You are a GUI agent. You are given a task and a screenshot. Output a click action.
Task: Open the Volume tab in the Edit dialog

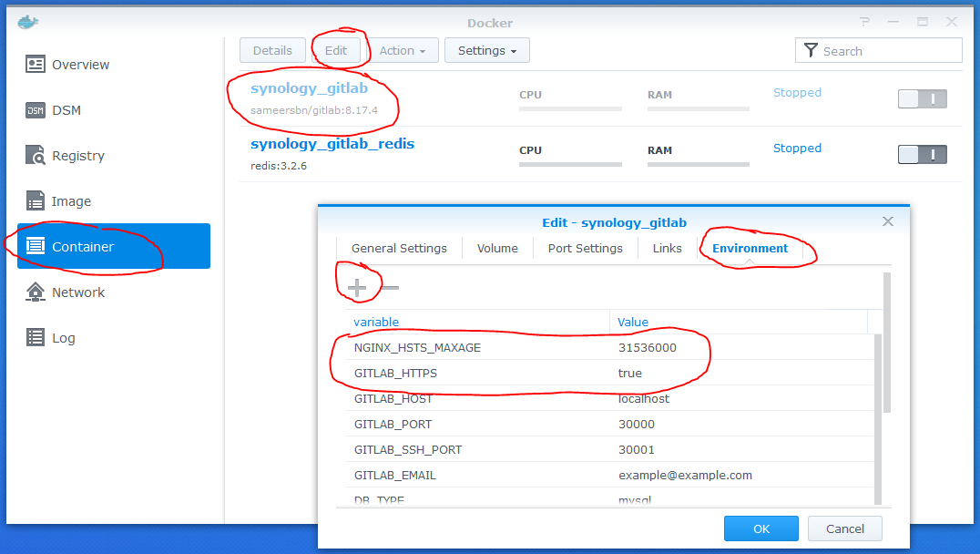pyautogui.click(x=497, y=247)
